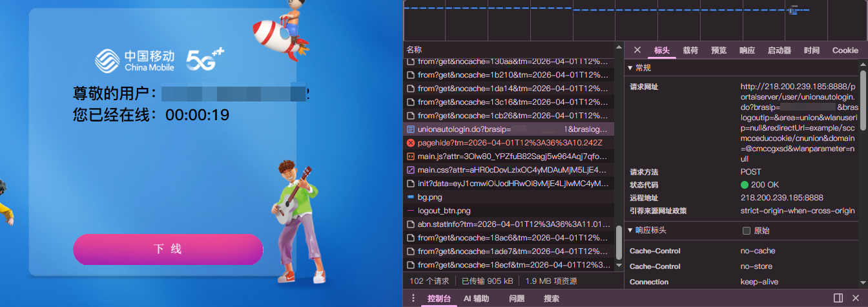Select the abn.statInfo?tm= request
868x307 pixels.
510,224
